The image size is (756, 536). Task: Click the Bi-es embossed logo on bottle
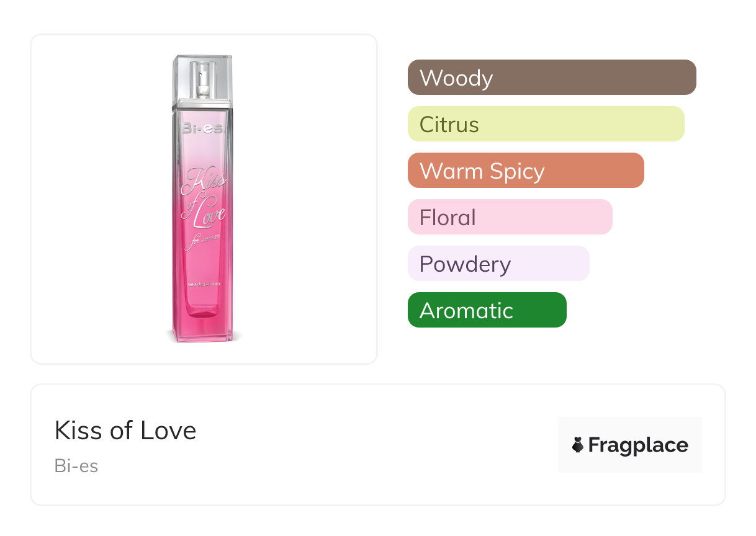[202, 128]
